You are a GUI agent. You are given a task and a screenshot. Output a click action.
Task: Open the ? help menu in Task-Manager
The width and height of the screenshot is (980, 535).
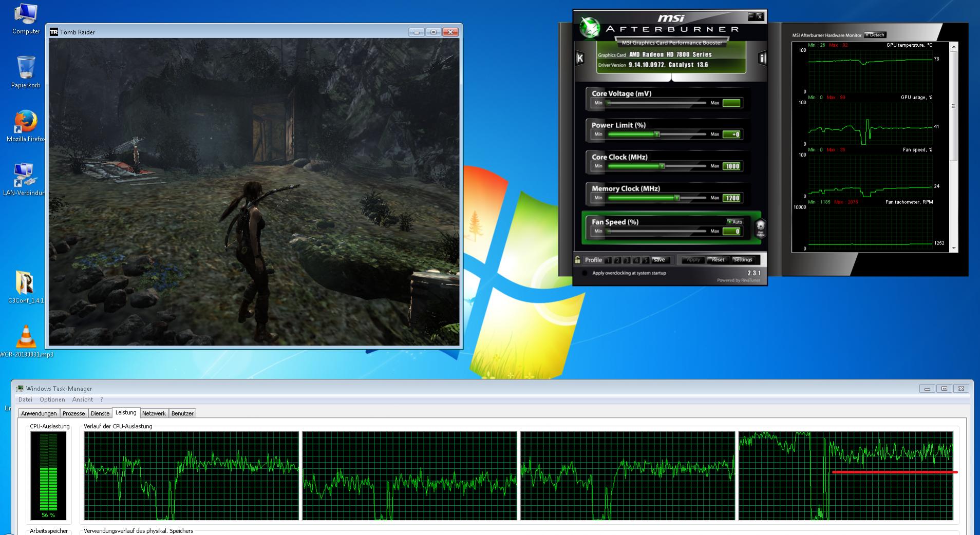point(101,399)
